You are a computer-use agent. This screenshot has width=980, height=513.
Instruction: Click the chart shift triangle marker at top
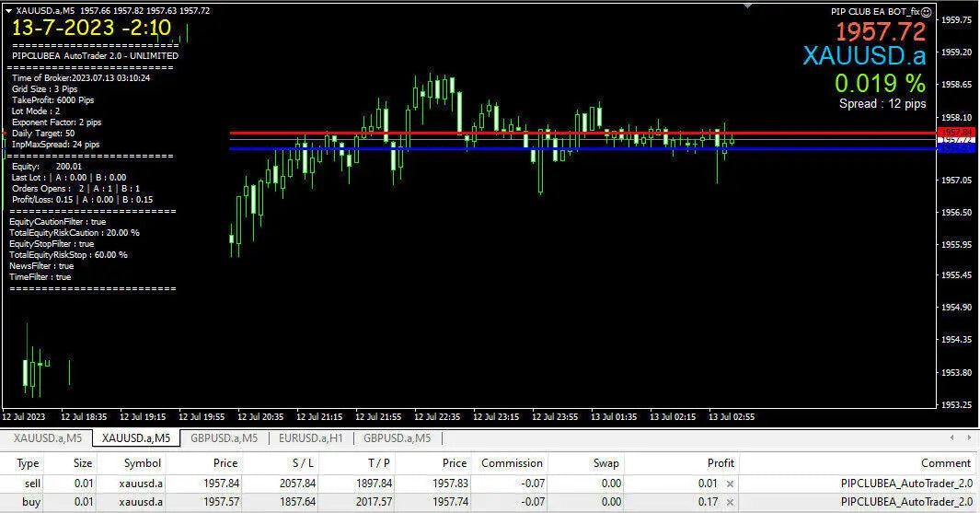point(747,6)
